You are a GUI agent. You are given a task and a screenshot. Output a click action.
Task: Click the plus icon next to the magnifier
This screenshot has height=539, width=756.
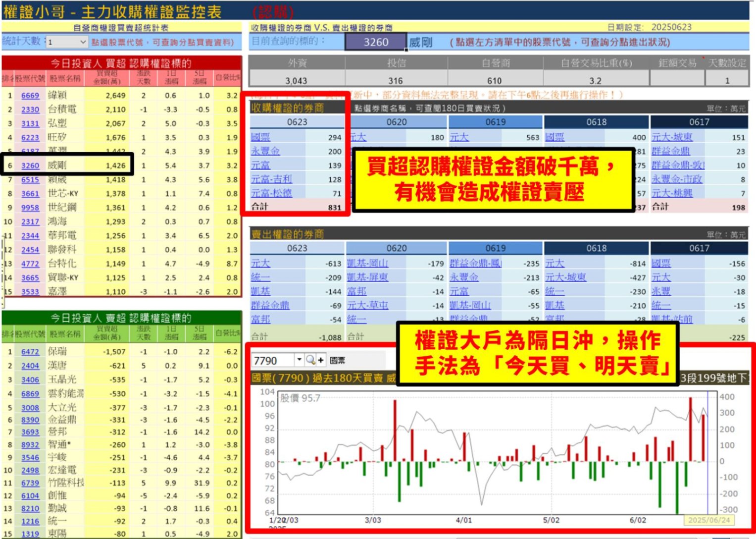321,360
